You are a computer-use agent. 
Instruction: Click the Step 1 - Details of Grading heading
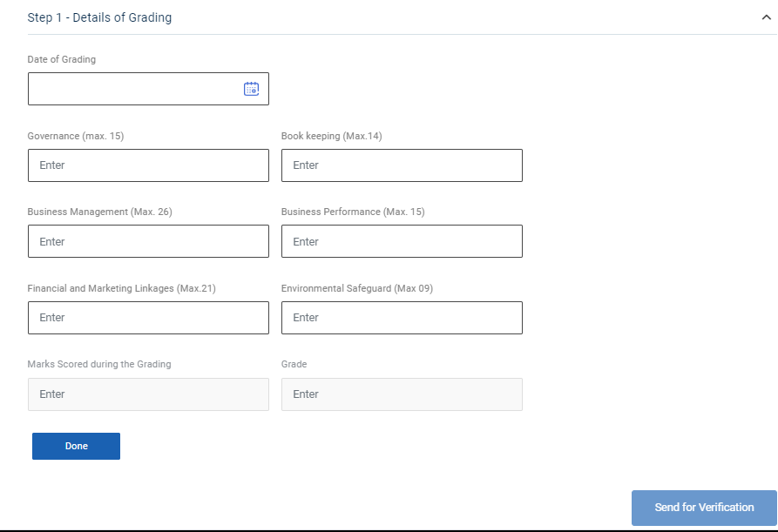[99, 17]
